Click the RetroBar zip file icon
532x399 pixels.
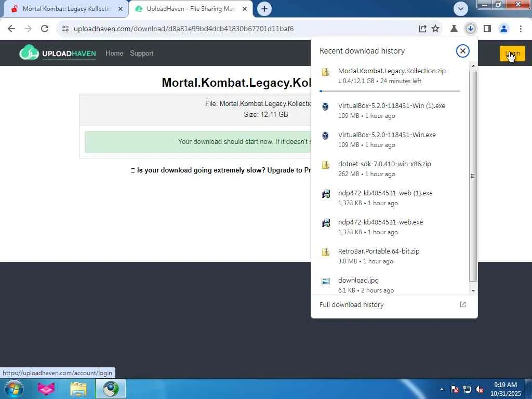pos(326,252)
